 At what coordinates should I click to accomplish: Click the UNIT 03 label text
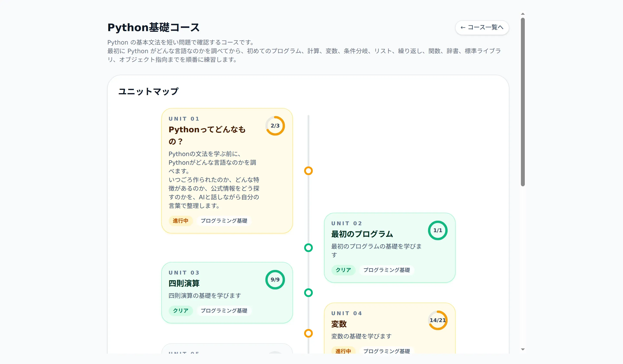tap(184, 273)
